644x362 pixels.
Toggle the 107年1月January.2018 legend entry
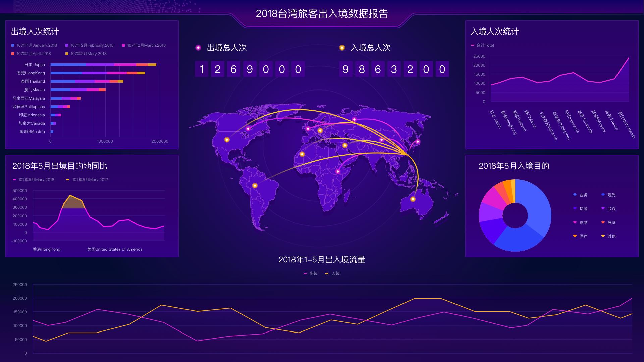(12, 45)
